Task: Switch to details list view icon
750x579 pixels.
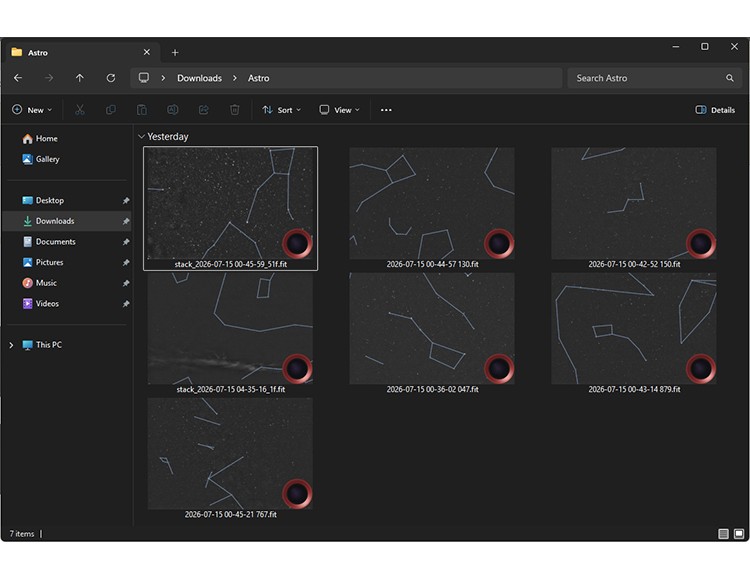Action: (x=723, y=534)
